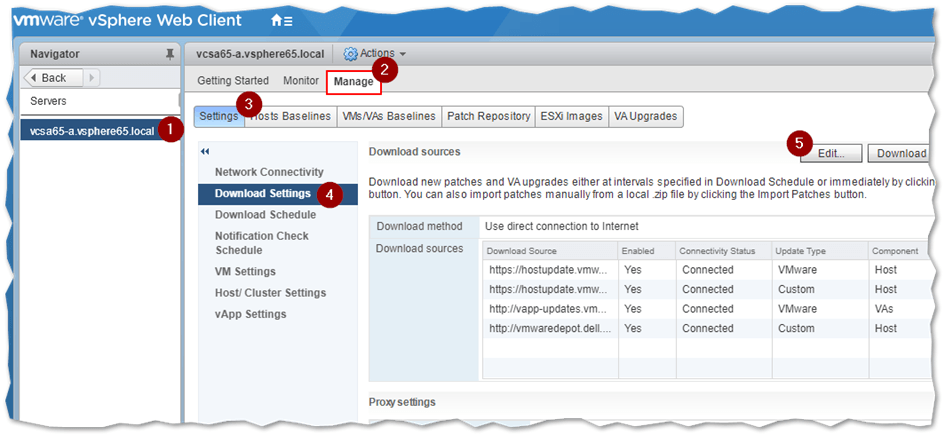Switch to Getting Started tab

[233, 80]
